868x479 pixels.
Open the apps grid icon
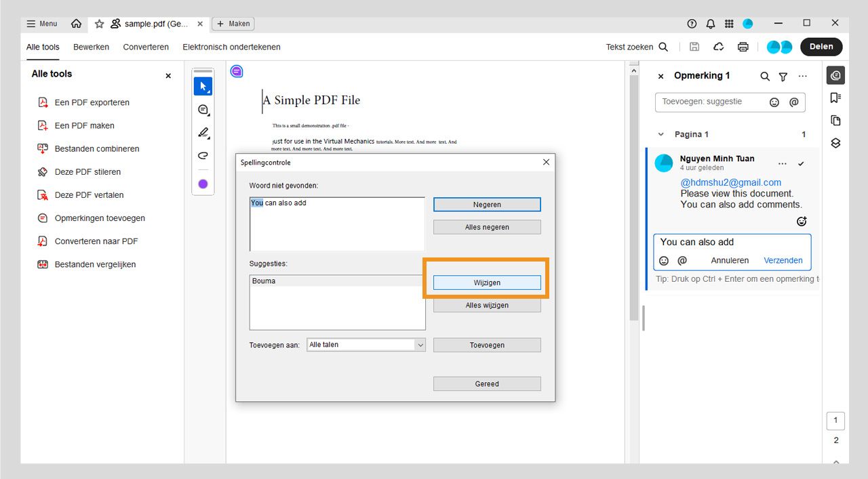(729, 24)
